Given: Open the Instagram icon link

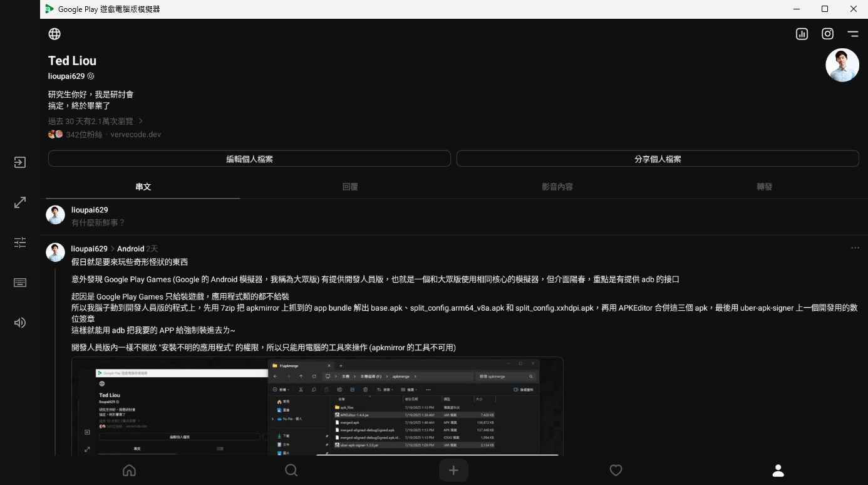Looking at the screenshot, I should click(827, 34).
